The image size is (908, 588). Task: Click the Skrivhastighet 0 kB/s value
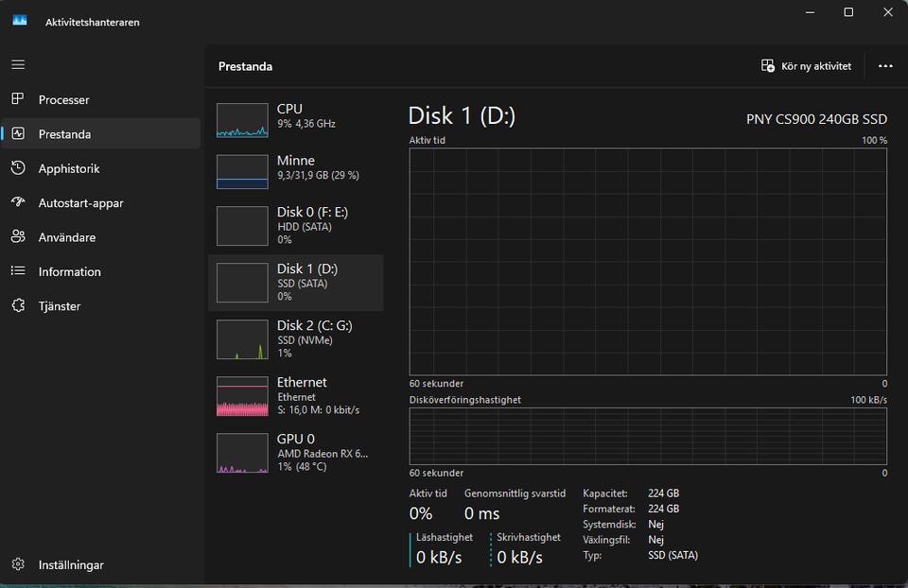pyautogui.click(x=520, y=558)
